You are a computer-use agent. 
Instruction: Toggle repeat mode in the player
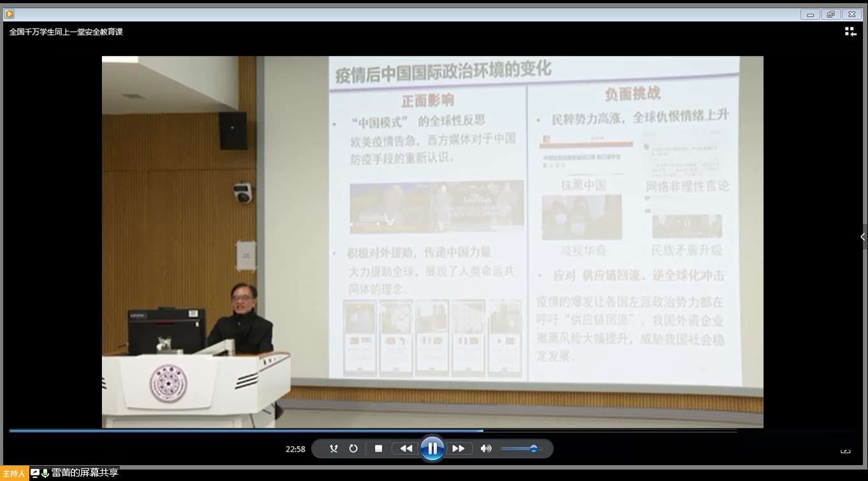click(x=353, y=449)
